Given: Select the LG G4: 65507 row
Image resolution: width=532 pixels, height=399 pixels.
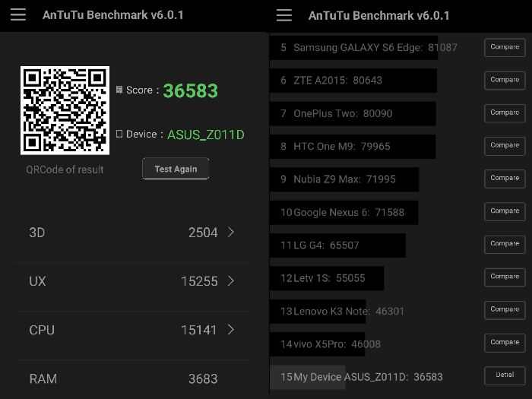Looking at the screenshot, I should click(x=337, y=245).
